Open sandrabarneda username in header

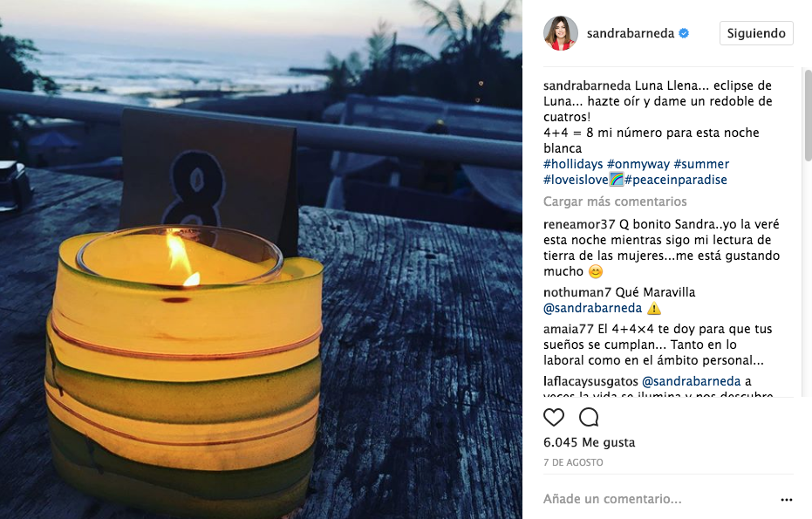631,33
